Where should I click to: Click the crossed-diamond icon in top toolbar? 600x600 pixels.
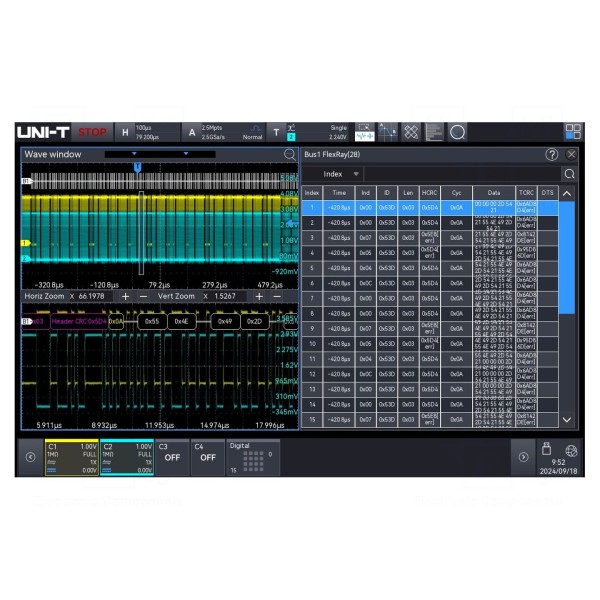tap(411, 131)
